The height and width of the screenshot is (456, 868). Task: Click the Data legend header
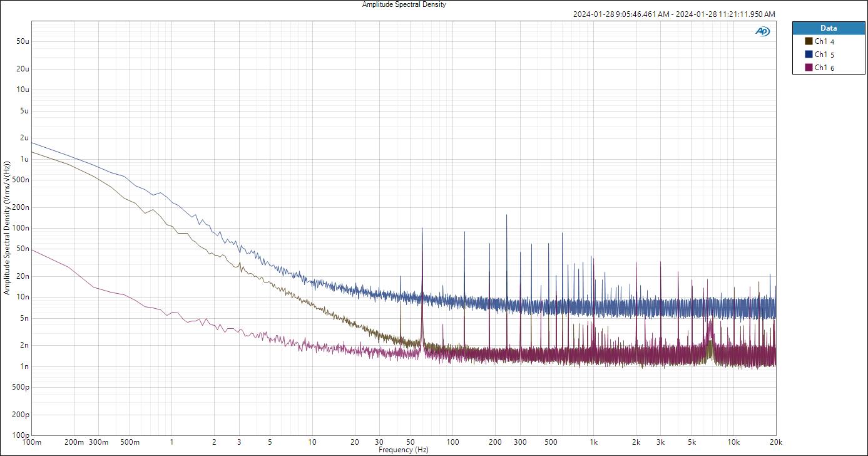(829, 28)
